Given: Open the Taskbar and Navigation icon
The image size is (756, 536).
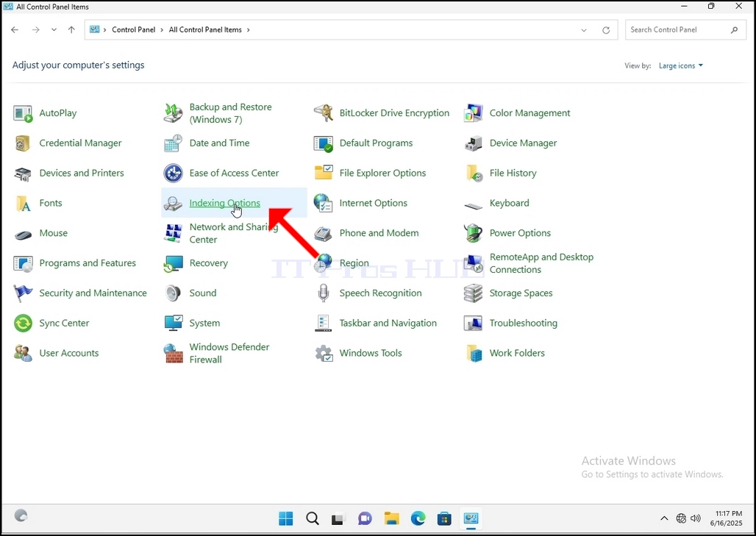Looking at the screenshot, I should click(323, 324).
